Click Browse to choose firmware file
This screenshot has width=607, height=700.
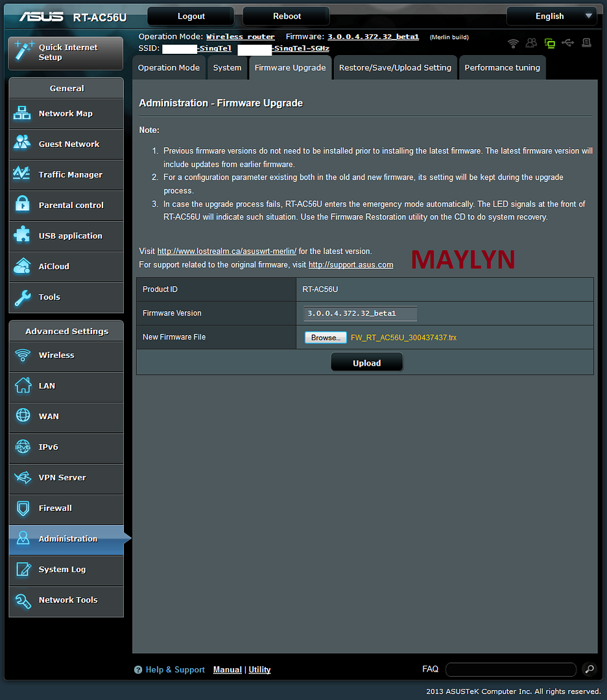(325, 338)
